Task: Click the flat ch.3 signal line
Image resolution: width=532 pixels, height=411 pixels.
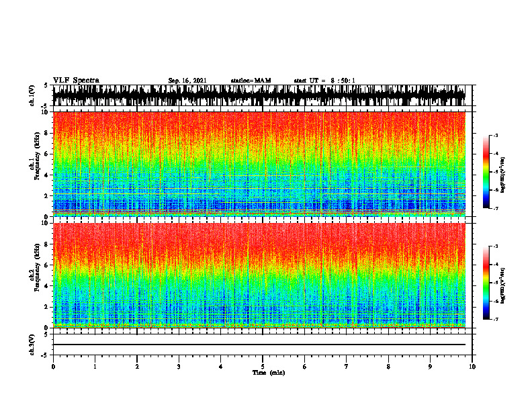Action: coord(259,345)
